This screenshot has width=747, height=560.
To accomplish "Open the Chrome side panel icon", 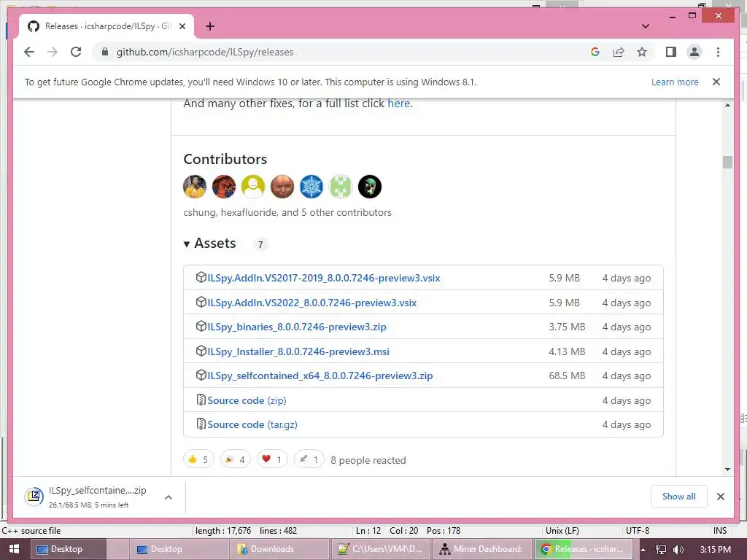I will (x=671, y=52).
